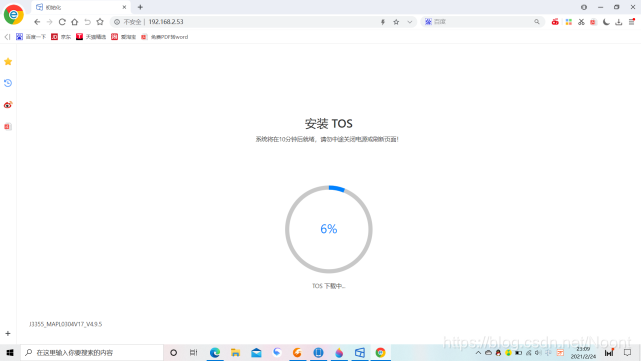Viewport: 641px width, 361px height.
Task: Click the browser skin icon in title bar
Action: (584, 7)
